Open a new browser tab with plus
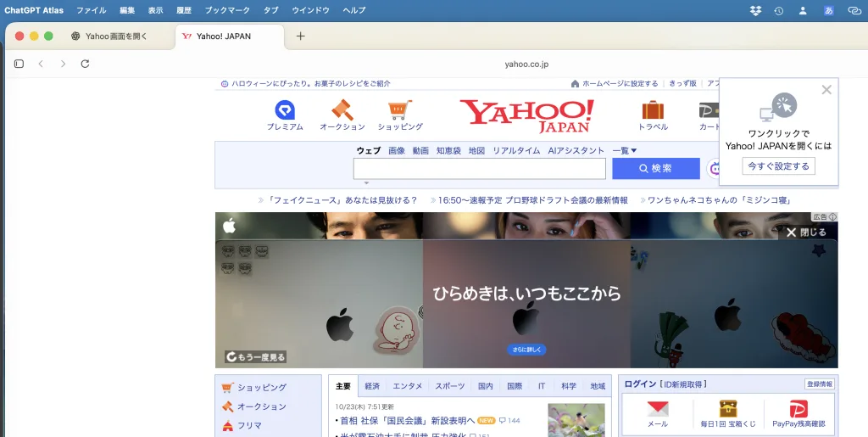The width and height of the screenshot is (868, 437). [300, 36]
